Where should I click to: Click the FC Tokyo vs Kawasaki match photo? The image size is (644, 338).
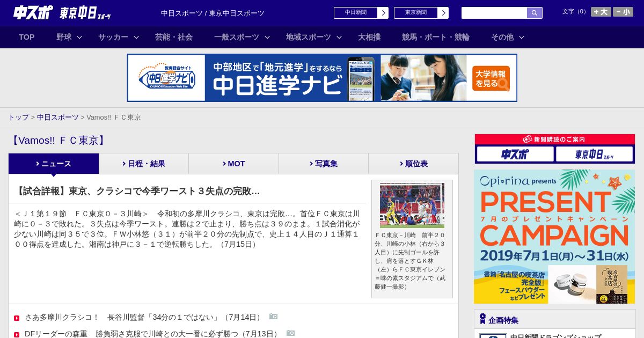coord(412,205)
